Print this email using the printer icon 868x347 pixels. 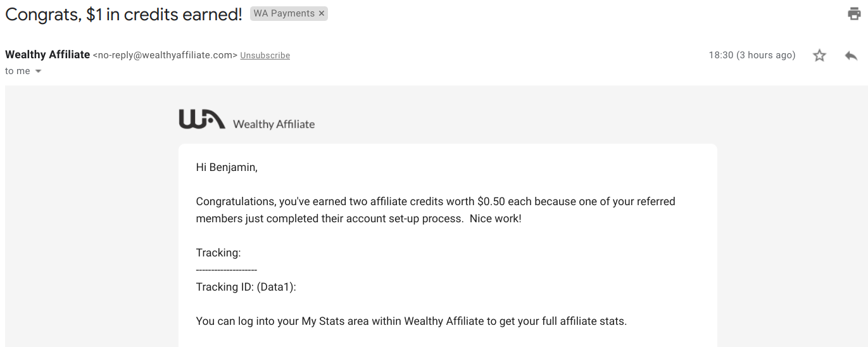(x=854, y=14)
